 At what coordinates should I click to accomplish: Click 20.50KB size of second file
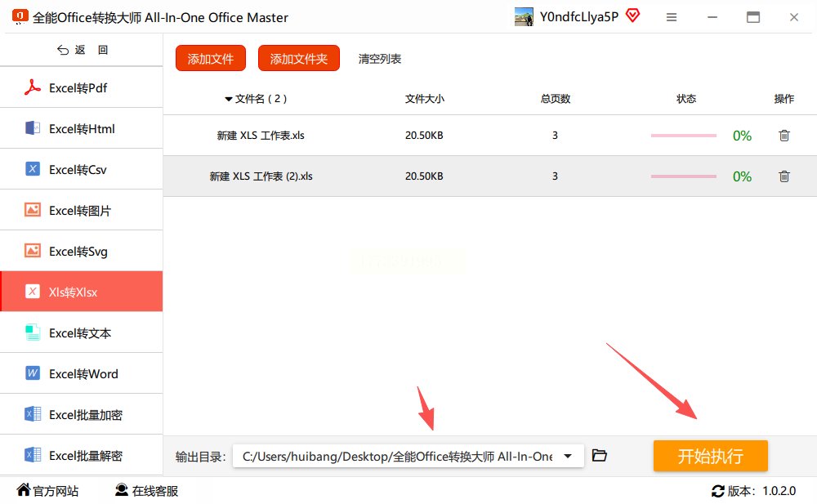click(x=424, y=176)
